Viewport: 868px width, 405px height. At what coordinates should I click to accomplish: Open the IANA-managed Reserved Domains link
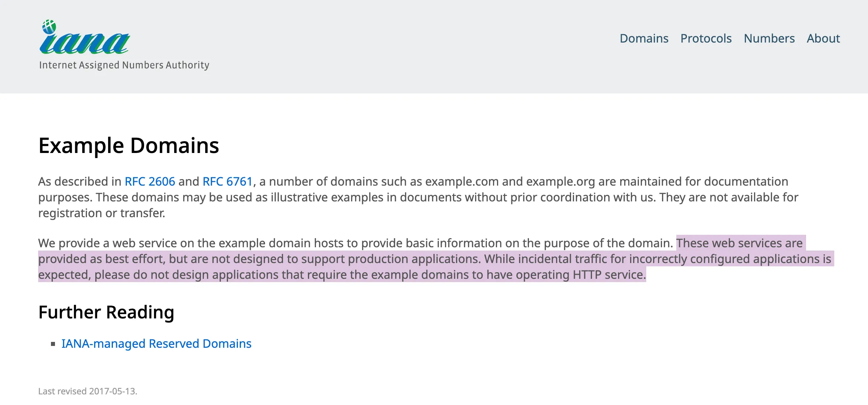click(x=156, y=344)
